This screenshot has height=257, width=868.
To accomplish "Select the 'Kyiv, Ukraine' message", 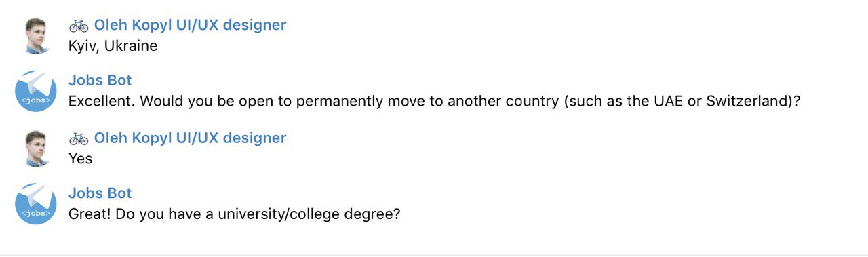I will pos(113,46).
